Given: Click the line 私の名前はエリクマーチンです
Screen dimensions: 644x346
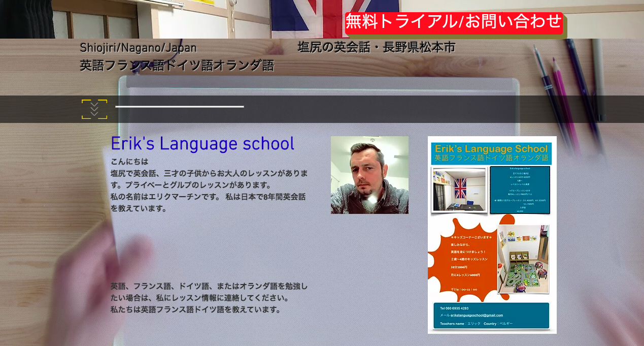Looking at the screenshot, I should click(x=208, y=202).
